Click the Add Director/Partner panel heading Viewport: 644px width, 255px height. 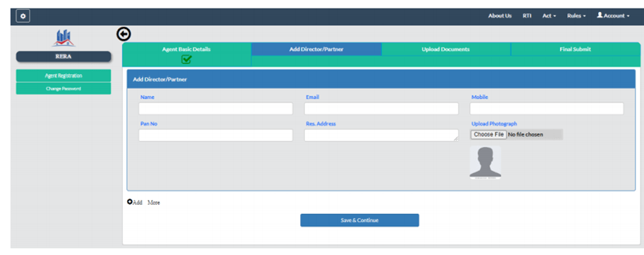click(x=160, y=79)
